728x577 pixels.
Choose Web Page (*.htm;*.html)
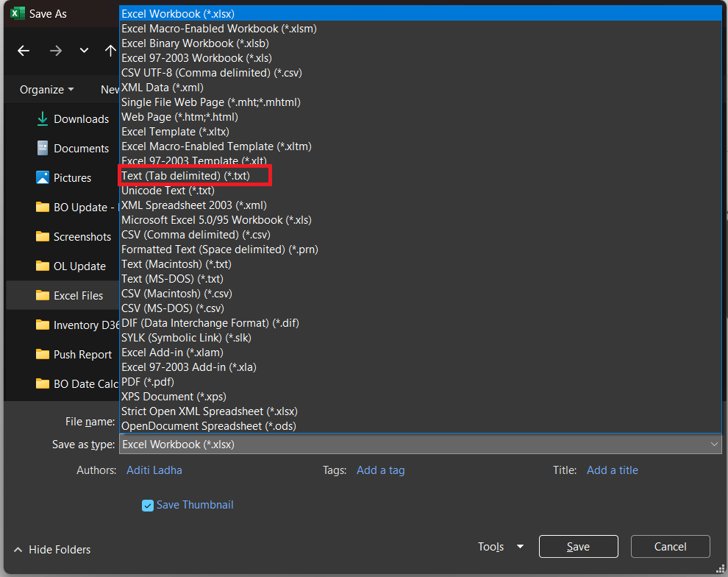(420, 117)
